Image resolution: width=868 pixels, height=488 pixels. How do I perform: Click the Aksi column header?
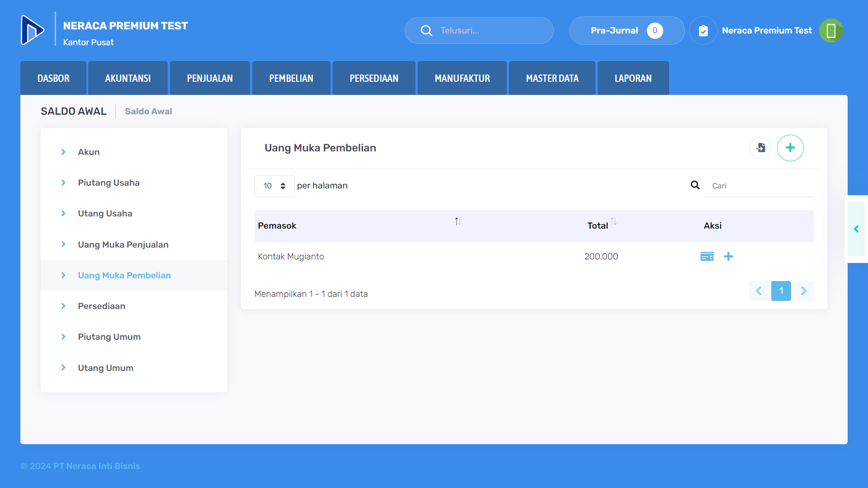(712, 225)
